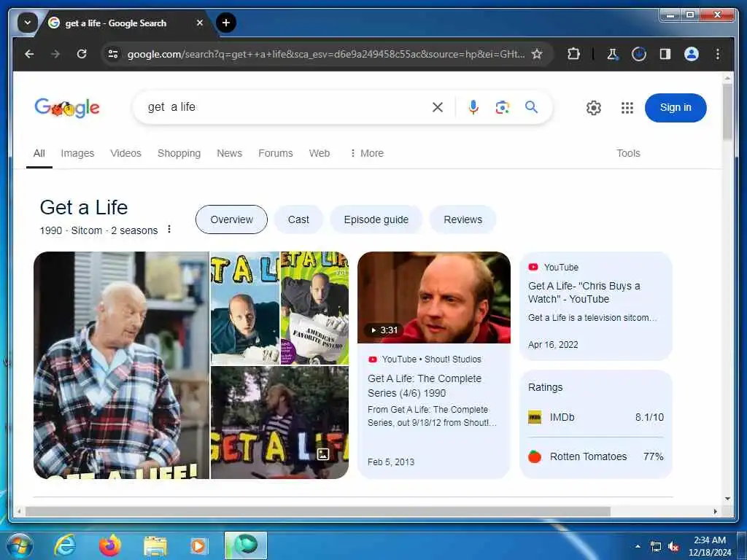Click the vertical page scrollbar
This screenshot has width=747, height=560.
727,112
